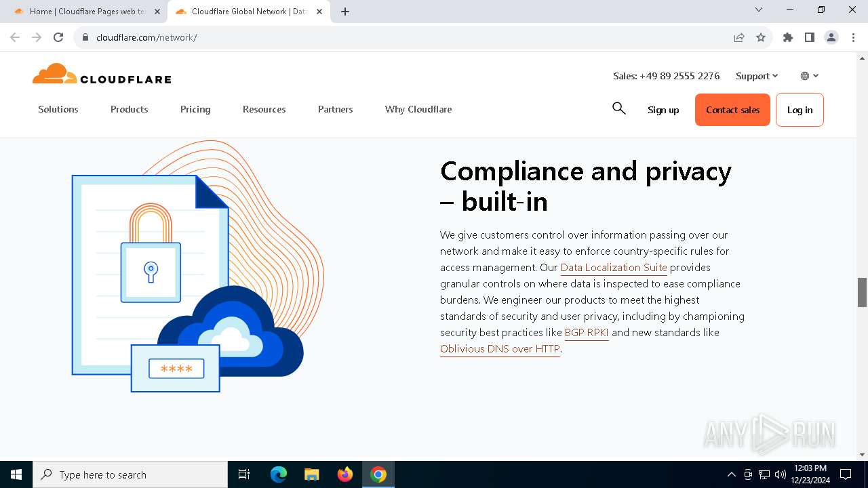Open the BGP RPKI link
This screenshot has height=488, width=868.
click(x=587, y=333)
